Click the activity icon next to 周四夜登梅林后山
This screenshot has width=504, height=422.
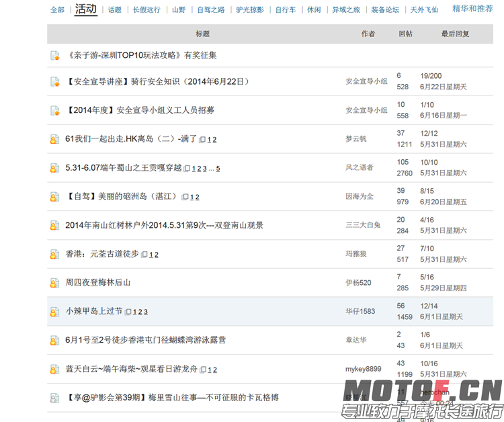pos(54,283)
